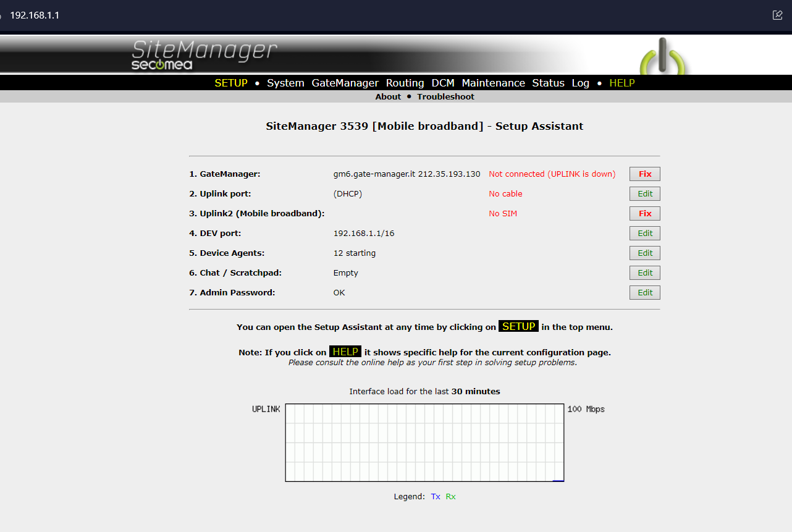Click the Setup Assistant page heading
The image size is (792, 532).
[424, 126]
